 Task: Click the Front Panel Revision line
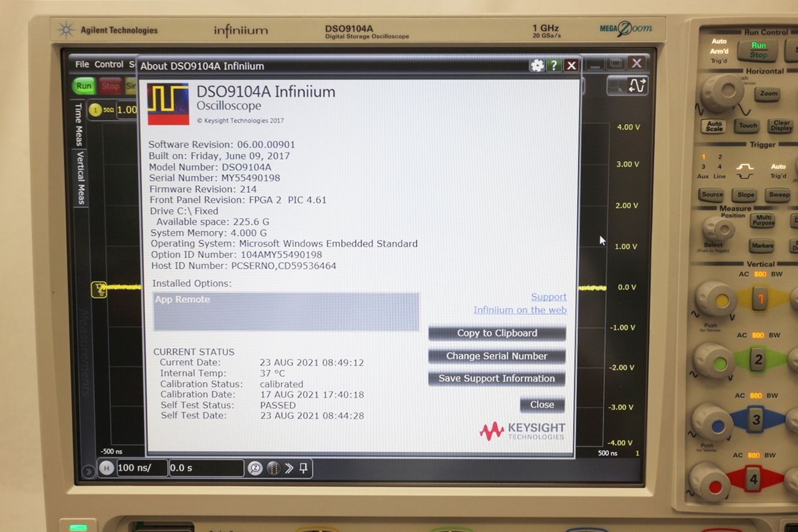coord(238,200)
